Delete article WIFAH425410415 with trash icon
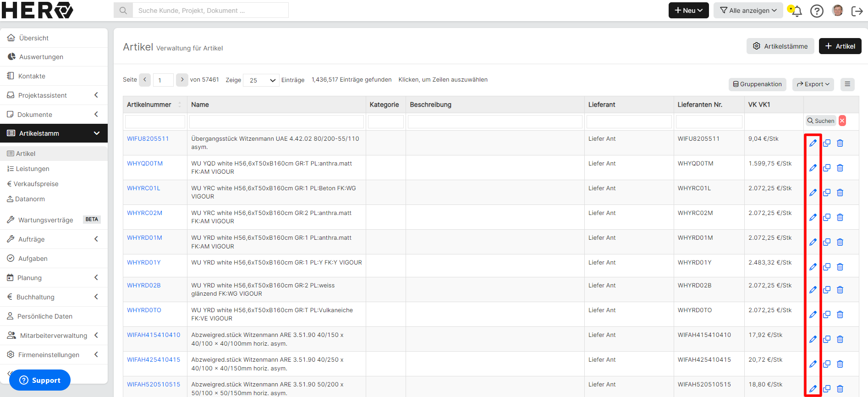 840,364
